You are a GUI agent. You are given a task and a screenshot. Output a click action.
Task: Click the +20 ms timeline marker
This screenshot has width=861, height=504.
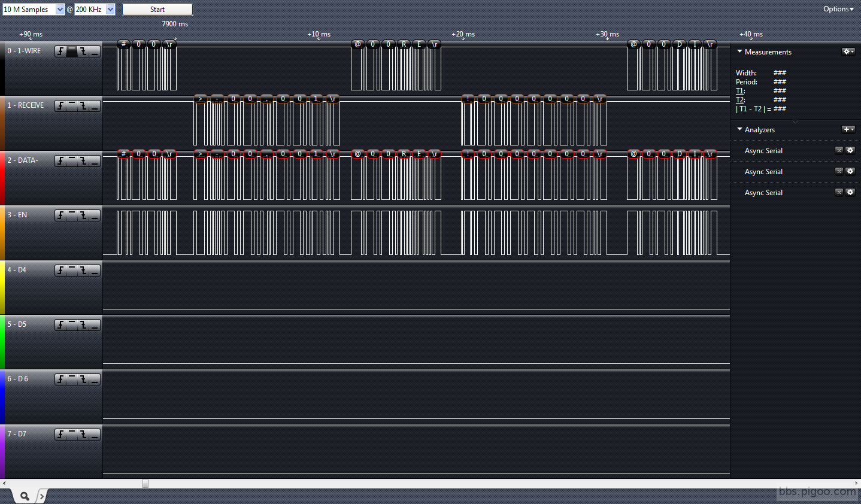tap(463, 34)
